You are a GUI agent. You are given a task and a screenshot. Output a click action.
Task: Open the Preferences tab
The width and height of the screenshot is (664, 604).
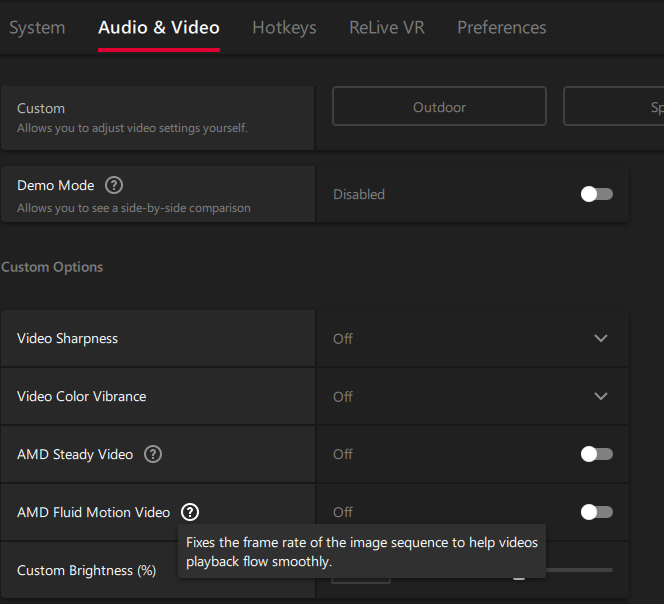point(501,28)
